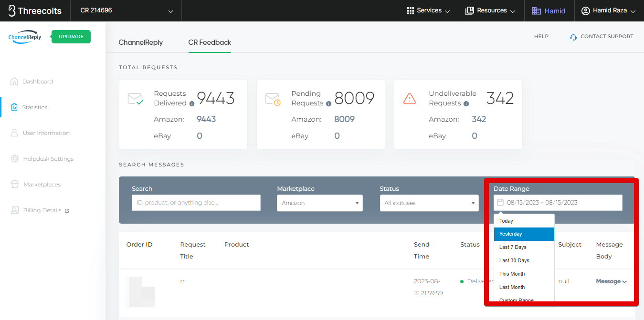Click the Request Title column header

[x=193, y=250]
